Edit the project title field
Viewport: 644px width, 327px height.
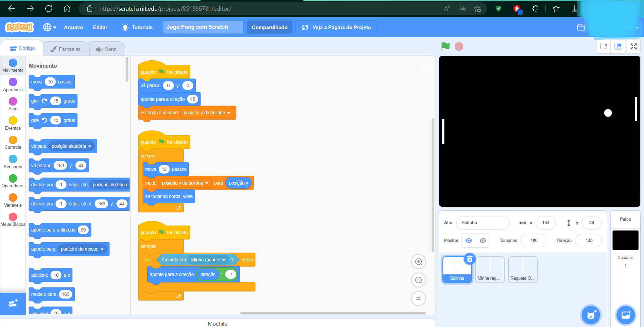tap(203, 27)
